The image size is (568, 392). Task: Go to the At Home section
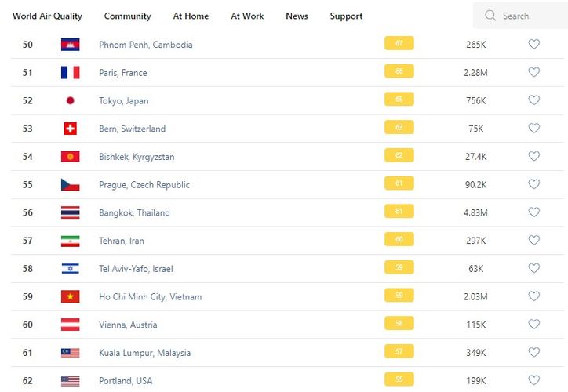(191, 16)
